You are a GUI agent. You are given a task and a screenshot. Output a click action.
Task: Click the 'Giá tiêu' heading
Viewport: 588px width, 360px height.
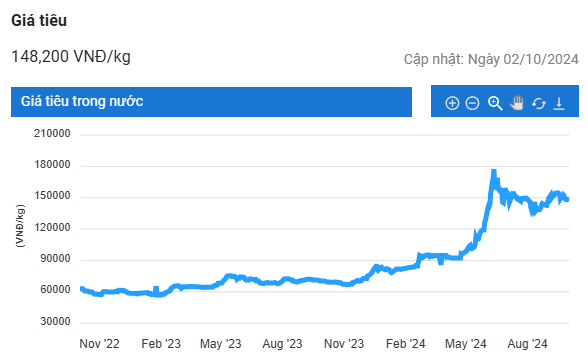click(x=39, y=20)
